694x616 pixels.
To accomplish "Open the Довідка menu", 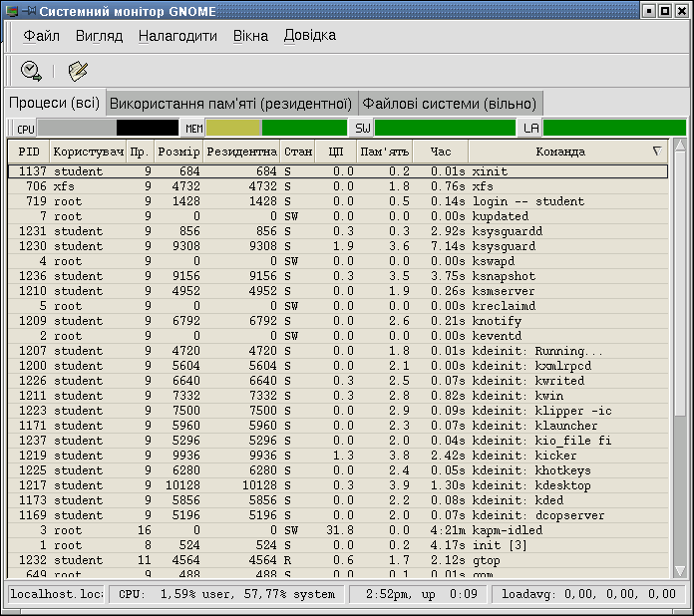I will point(310,36).
